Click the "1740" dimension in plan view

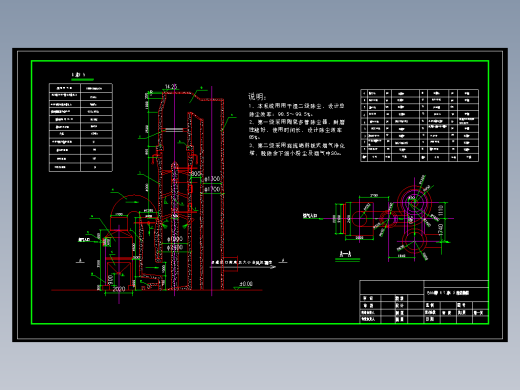(440, 230)
